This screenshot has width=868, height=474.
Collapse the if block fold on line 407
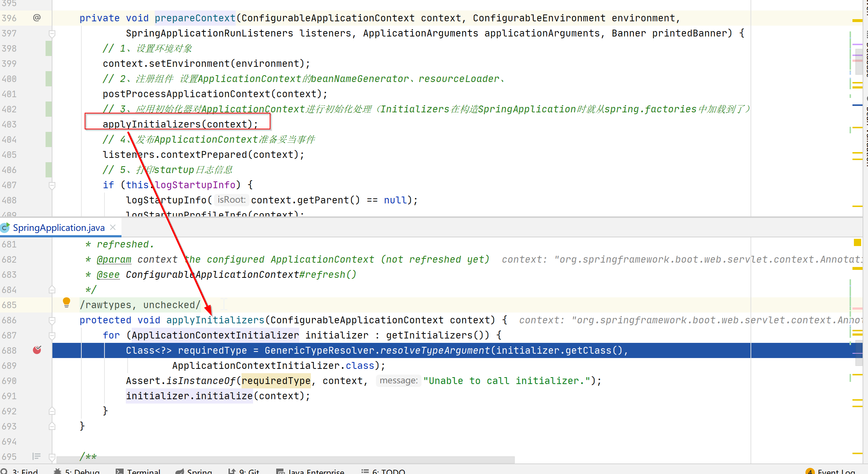(x=52, y=186)
